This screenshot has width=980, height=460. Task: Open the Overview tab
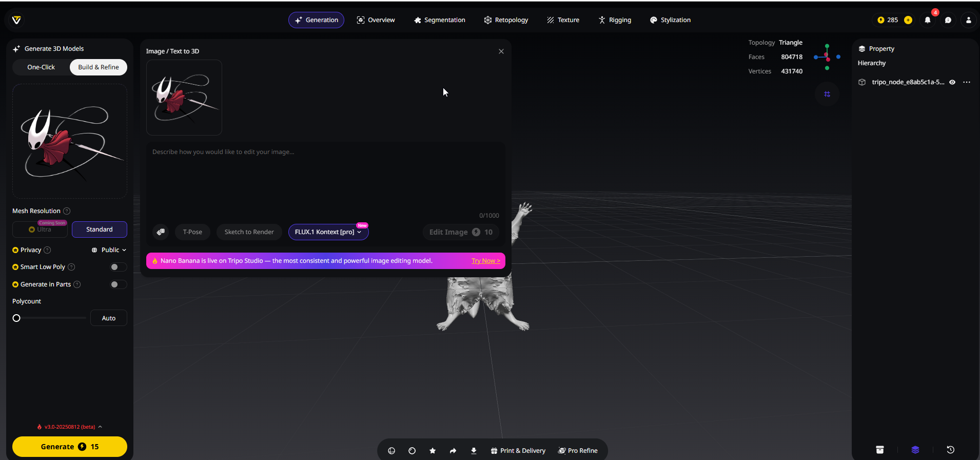(x=376, y=20)
